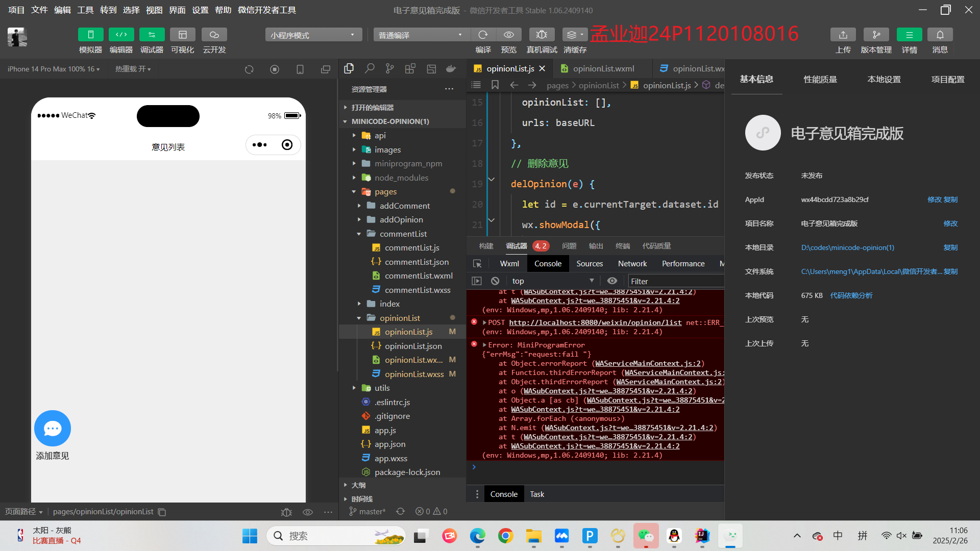Expand the api folder
The width and height of the screenshot is (980, 551).
pos(403,135)
